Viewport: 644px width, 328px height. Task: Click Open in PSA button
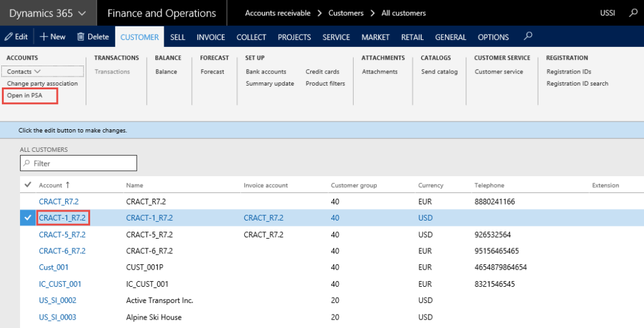pos(24,95)
